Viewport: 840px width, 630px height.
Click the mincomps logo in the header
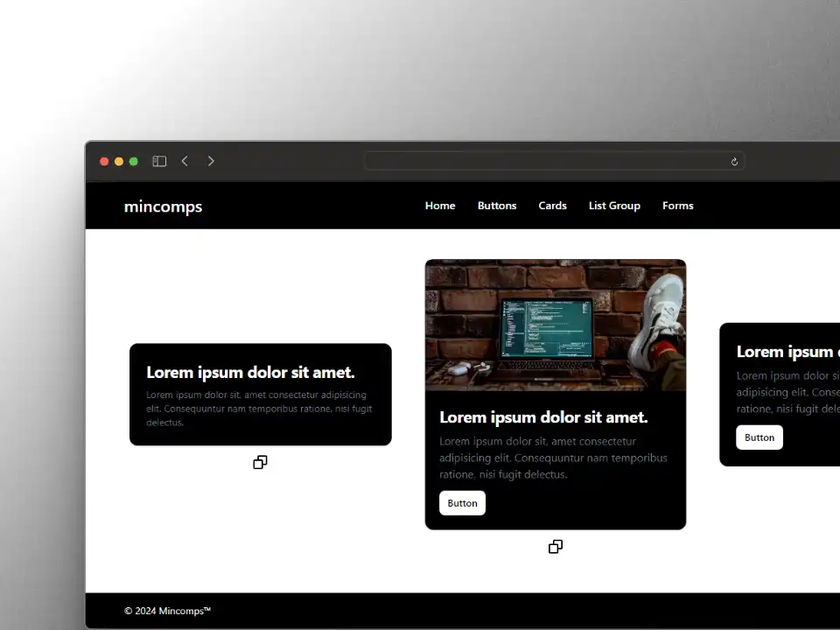pyautogui.click(x=163, y=206)
